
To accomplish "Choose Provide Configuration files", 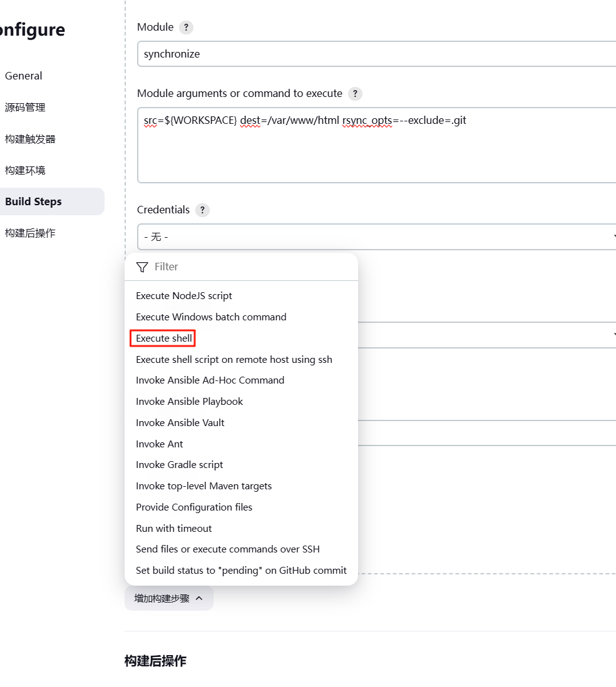I will pyautogui.click(x=194, y=507).
